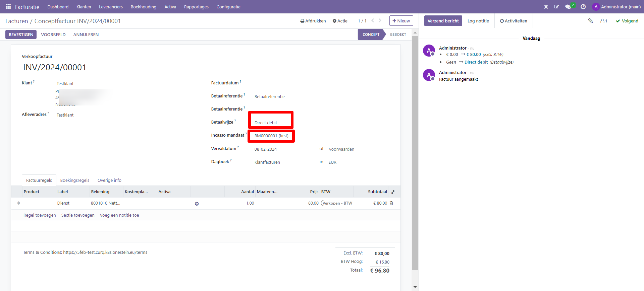Switch to the Boekingsregels tab

point(74,180)
